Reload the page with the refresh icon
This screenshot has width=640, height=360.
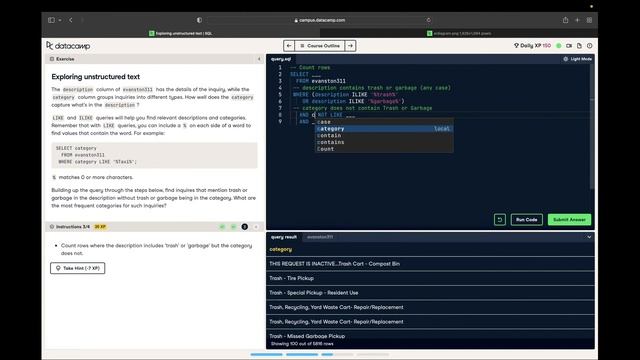428,20
